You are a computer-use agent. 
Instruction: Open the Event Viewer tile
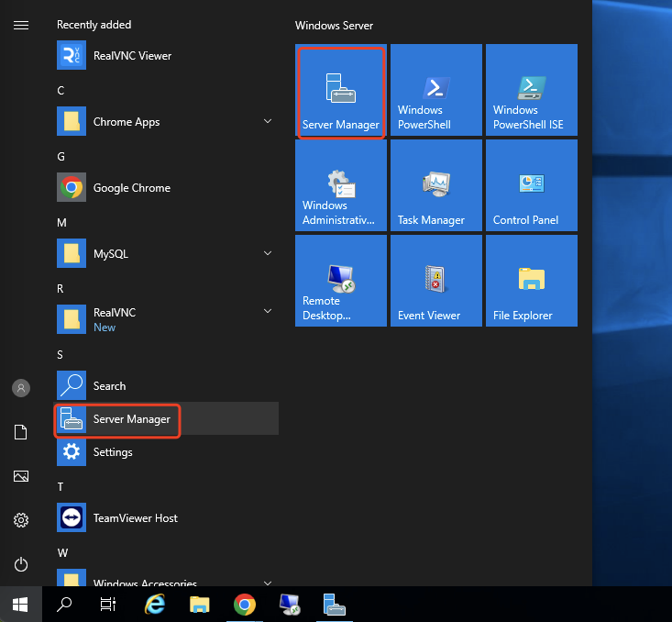click(435, 281)
